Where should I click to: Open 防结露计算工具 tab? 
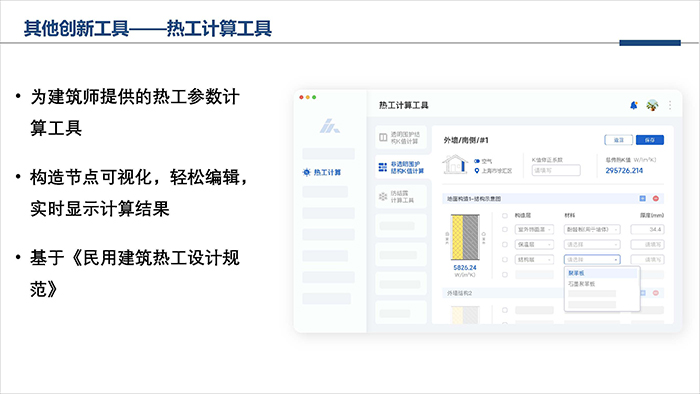(x=401, y=196)
